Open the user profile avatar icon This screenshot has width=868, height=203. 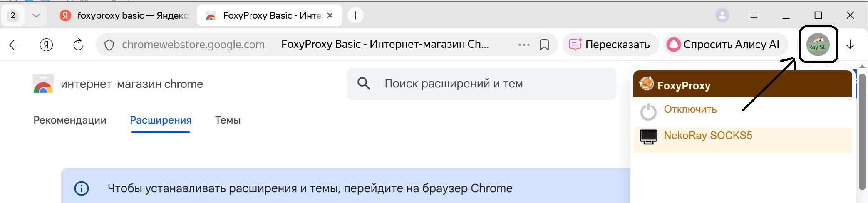[722, 15]
